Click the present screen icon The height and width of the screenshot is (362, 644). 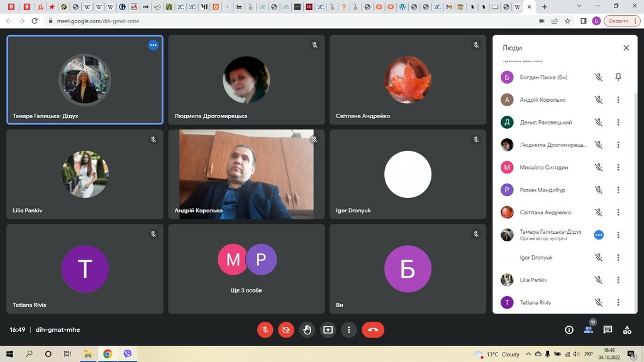point(328,329)
